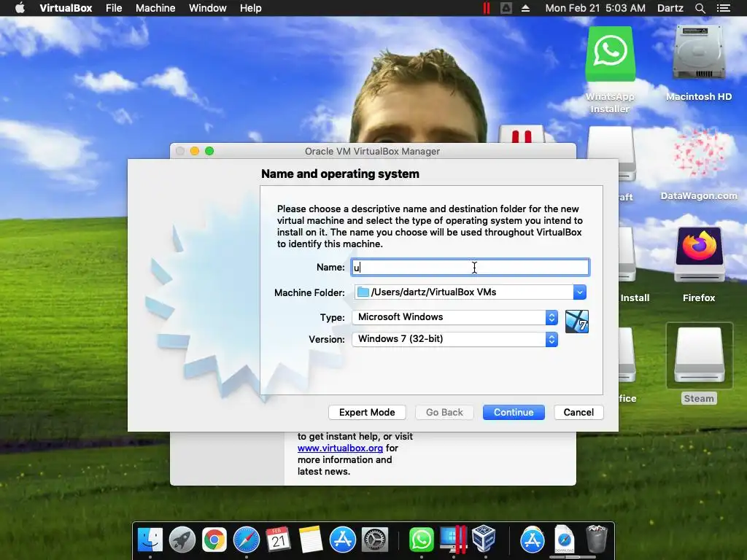Click the green zoom button of VirtualBox Manager
This screenshot has height=560, width=747.
(209, 151)
